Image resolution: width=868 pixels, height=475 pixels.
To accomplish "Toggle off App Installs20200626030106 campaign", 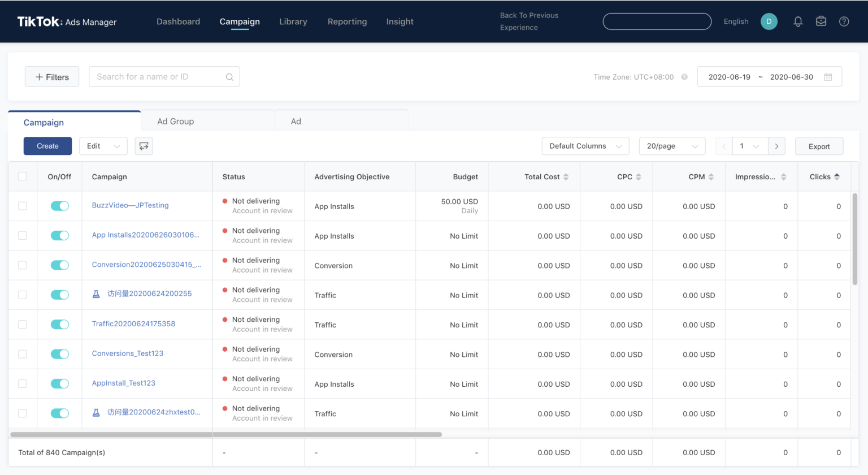I will pyautogui.click(x=59, y=236).
